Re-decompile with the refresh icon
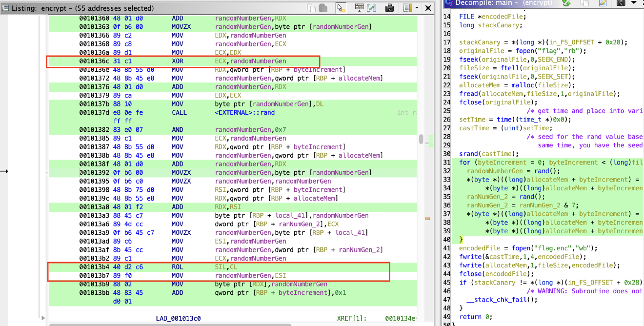The image size is (644, 326). pos(566,4)
